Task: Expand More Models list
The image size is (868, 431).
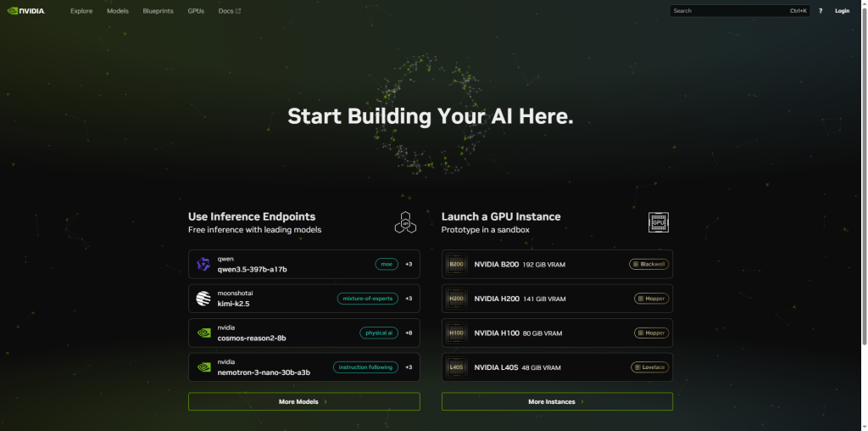Action: pyautogui.click(x=303, y=401)
